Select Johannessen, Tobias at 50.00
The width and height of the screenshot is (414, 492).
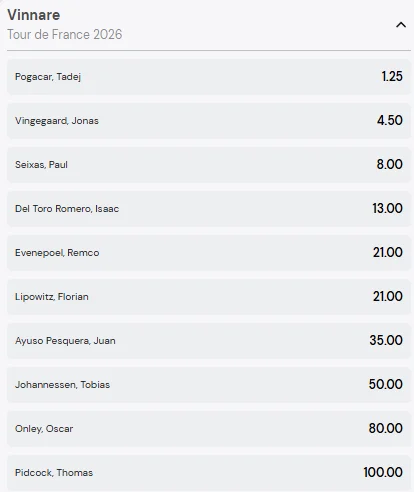click(x=209, y=385)
